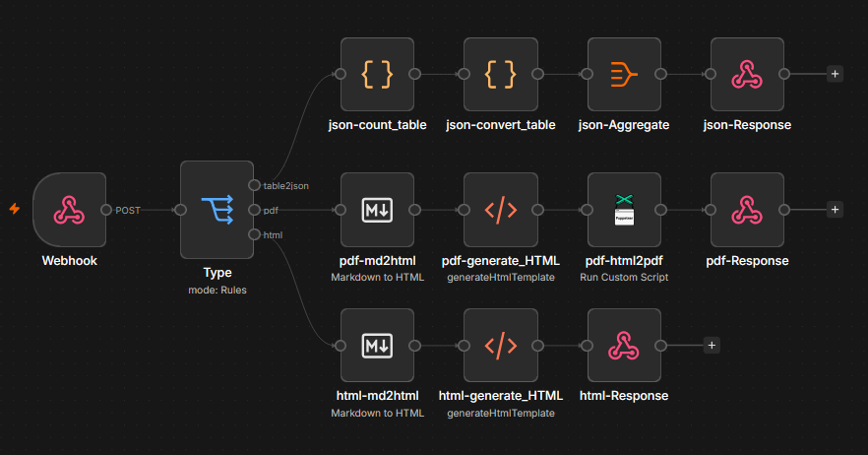The image size is (868, 455).
Task: Click the 'json-Response' label
Action: [747, 125]
